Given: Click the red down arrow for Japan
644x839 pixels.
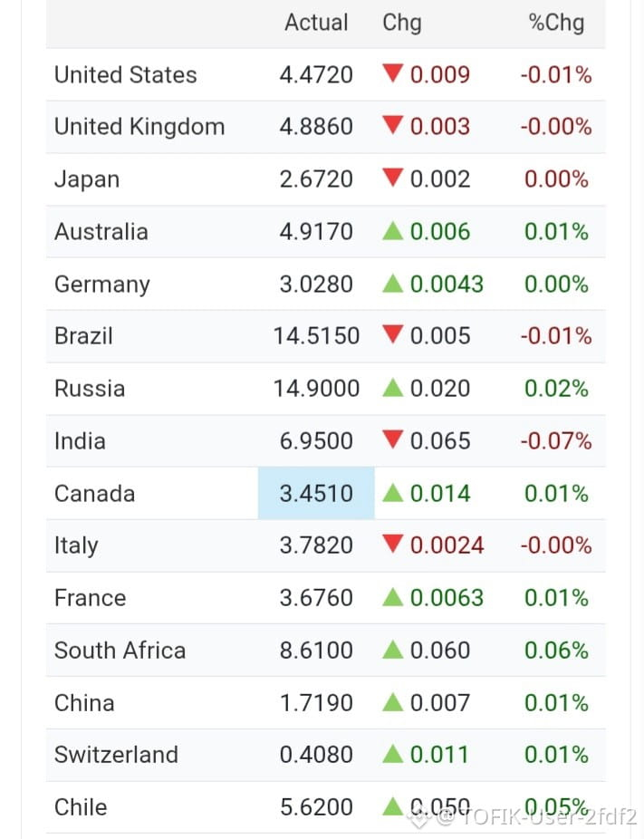Looking at the screenshot, I should 392,178.
